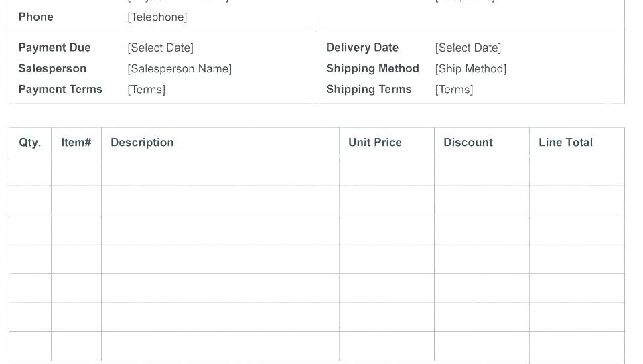643x364 pixels.
Task: Click the Shipping Terms [Terms] placeholder
Action: [x=453, y=90]
